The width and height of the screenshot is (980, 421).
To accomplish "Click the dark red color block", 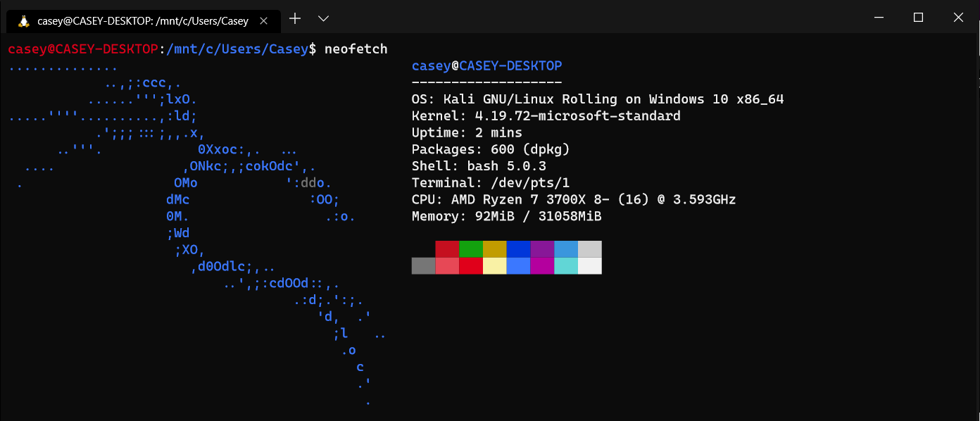I will coord(447,249).
